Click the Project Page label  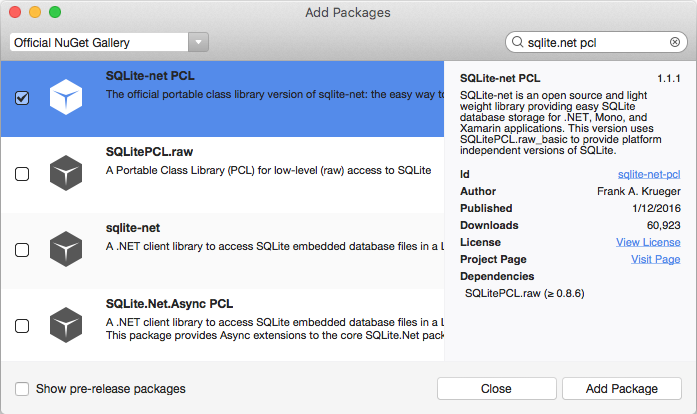[493, 259]
